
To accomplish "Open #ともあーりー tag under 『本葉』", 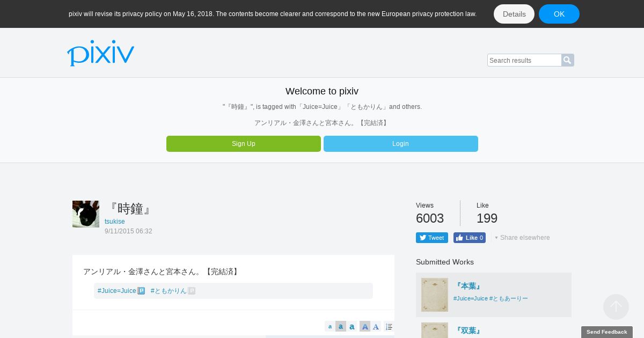I will [x=509, y=298].
